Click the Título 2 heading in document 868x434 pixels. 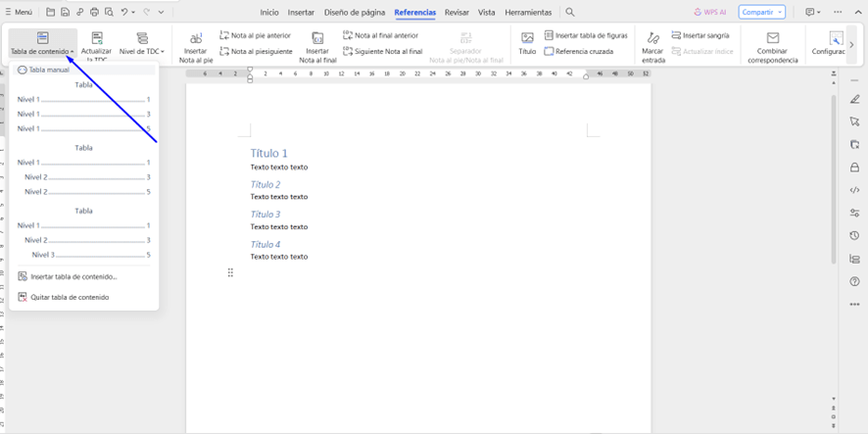coord(265,184)
